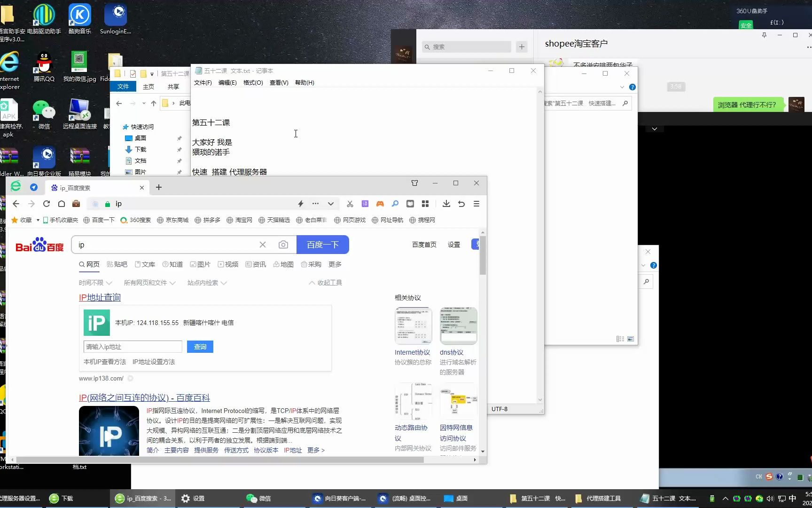The image size is (812, 508).
Task: Open the 设置 link on Baidu
Action: click(453, 245)
